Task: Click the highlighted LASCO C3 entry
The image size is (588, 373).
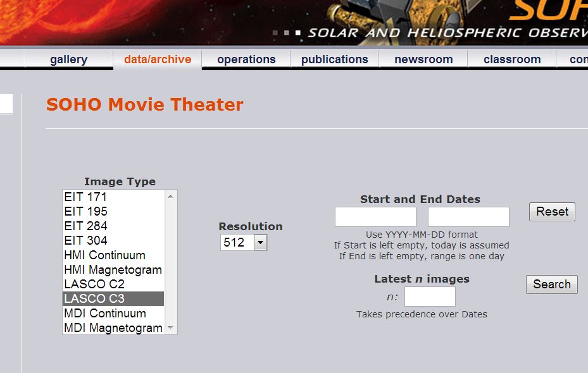Action: coord(113,298)
